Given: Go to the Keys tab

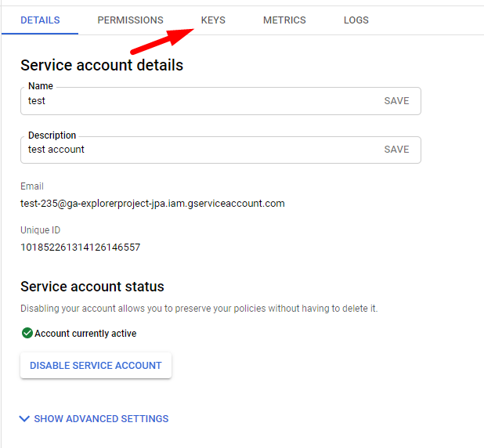Looking at the screenshot, I should coord(213,20).
